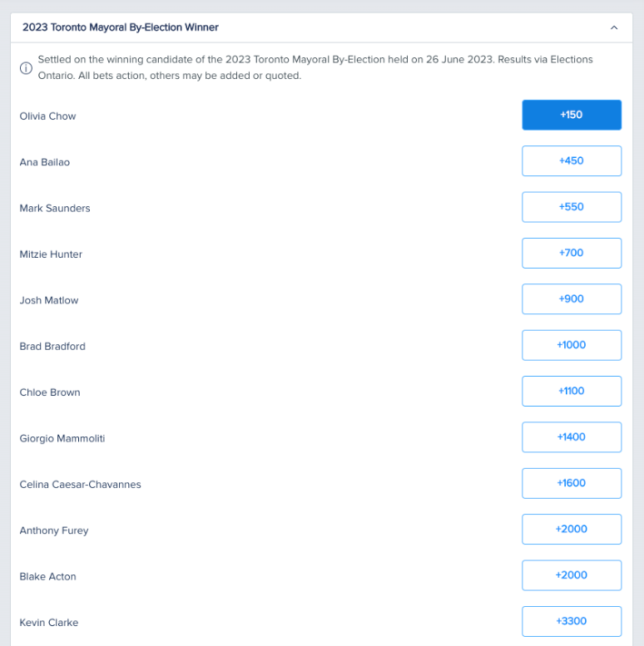The width and height of the screenshot is (644, 646).
Task: Pick Celina Caesar-Chavannes +1600 odds
Action: [572, 483]
